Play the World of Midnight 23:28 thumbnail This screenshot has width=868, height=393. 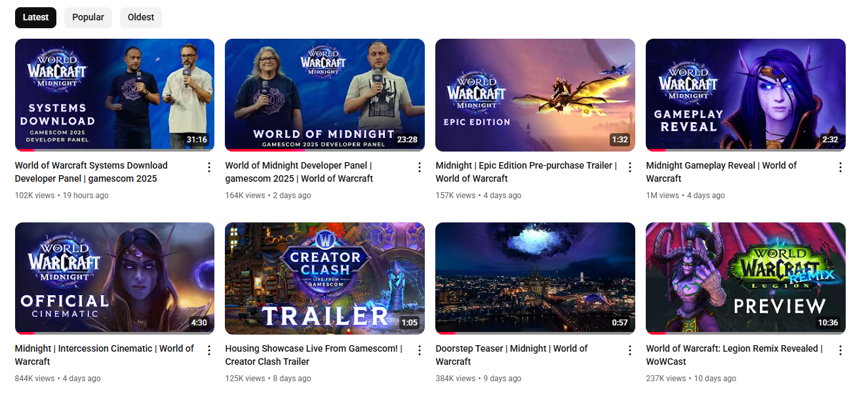coord(325,95)
